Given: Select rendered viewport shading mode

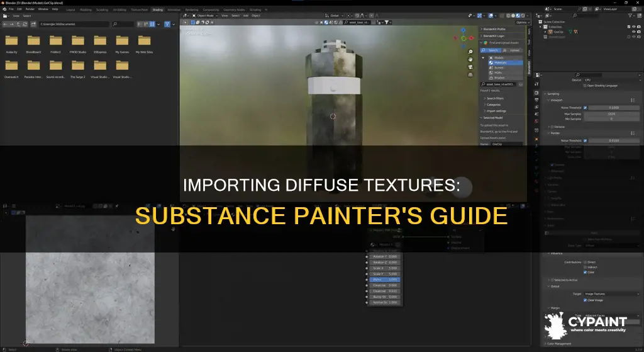Looking at the screenshot, I should click(523, 16).
